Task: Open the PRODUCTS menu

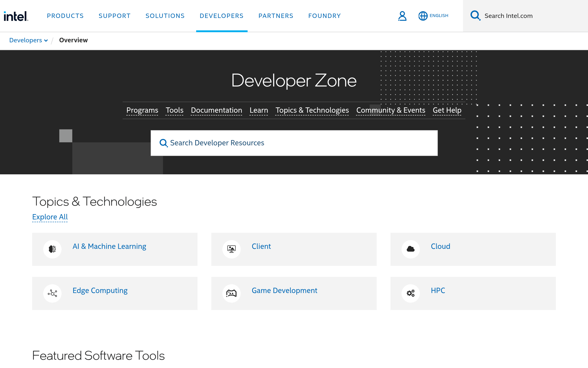Action: coord(65,16)
